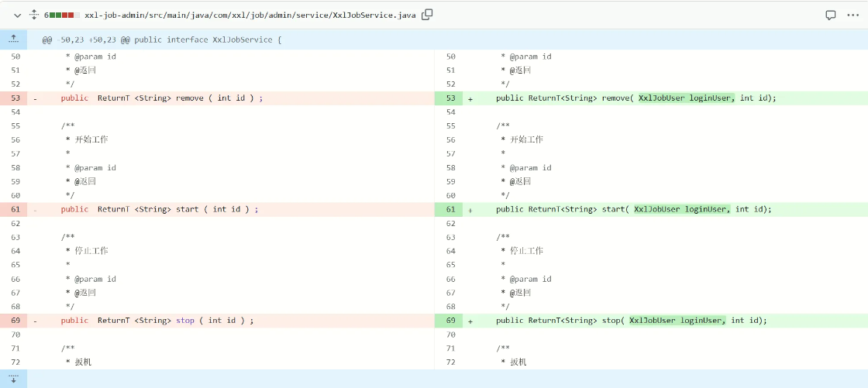Open the three-dot file options menu
The width and height of the screenshot is (868, 388).
852,15
